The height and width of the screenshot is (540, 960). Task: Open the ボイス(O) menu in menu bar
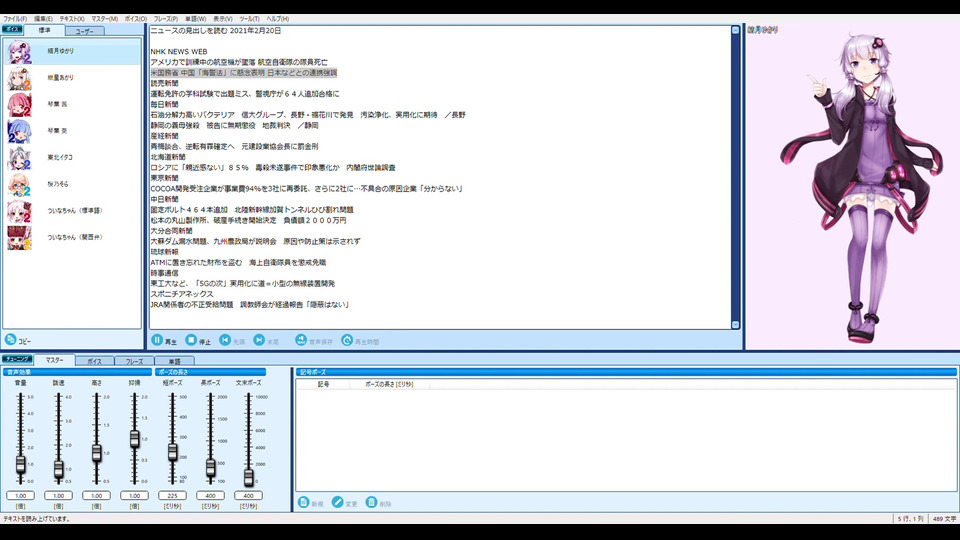click(x=135, y=19)
